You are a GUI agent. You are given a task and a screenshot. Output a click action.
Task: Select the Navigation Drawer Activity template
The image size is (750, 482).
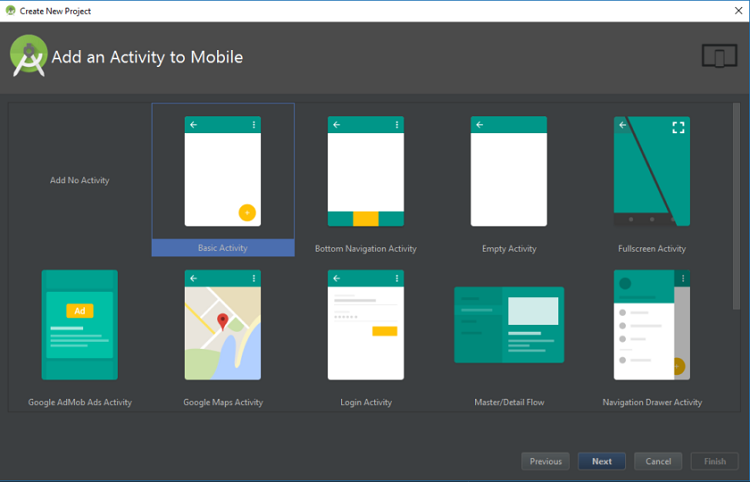[x=652, y=325]
